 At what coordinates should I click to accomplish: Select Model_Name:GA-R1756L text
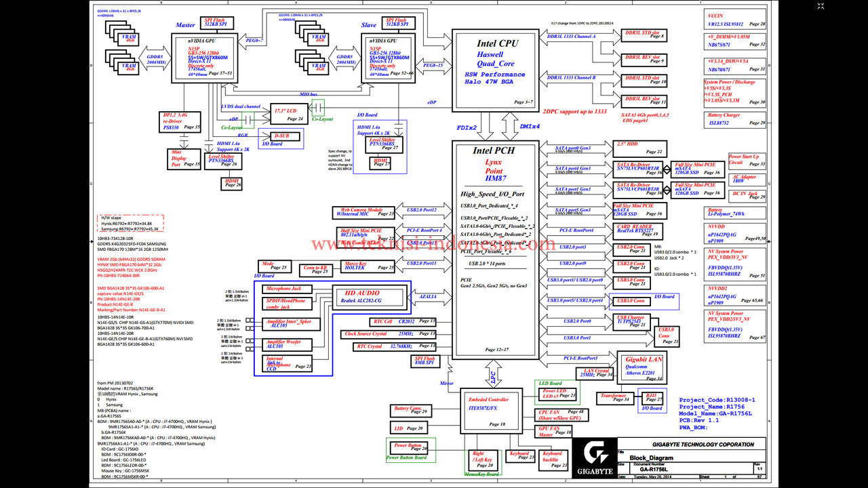click(x=715, y=413)
